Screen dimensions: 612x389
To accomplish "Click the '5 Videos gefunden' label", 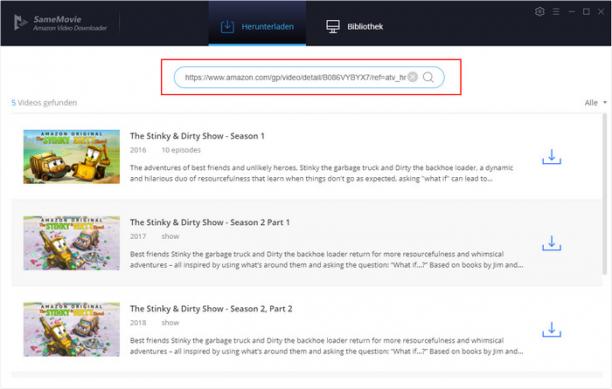I will pos(44,103).
